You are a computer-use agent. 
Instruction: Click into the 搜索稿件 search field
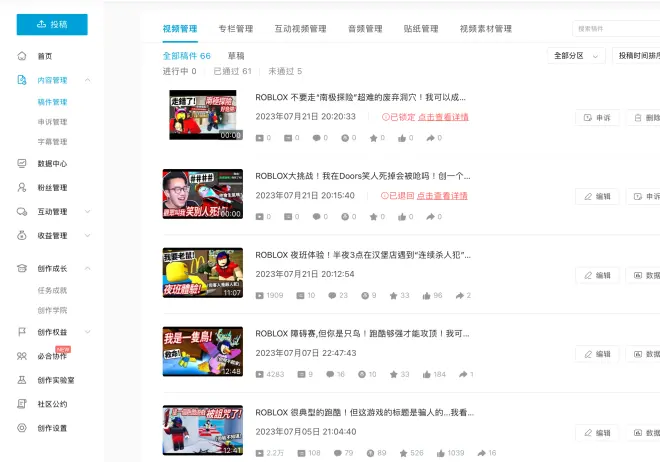point(615,29)
